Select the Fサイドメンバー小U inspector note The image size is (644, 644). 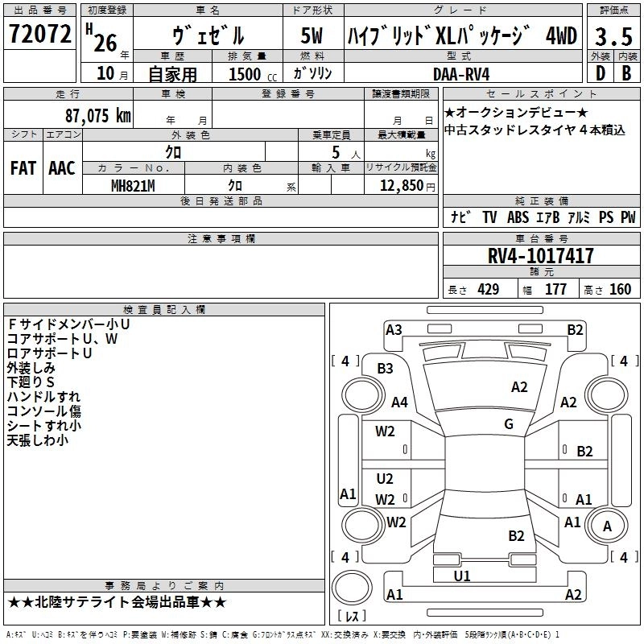(68, 324)
